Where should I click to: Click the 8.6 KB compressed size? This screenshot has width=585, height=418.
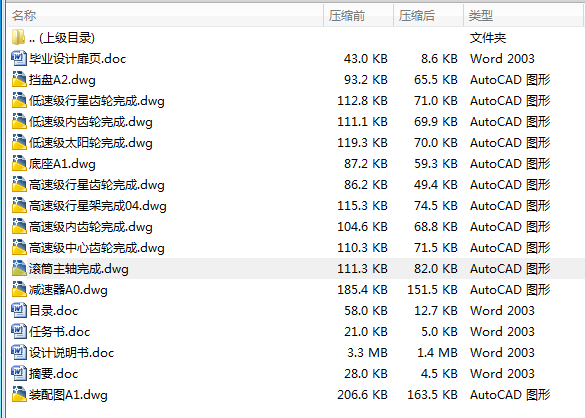(x=439, y=59)
